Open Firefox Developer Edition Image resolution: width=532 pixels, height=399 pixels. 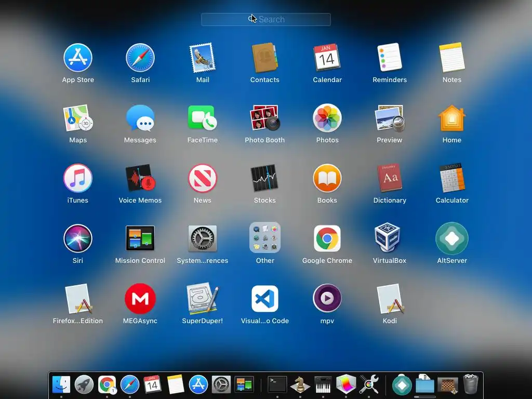pos(78,299)
